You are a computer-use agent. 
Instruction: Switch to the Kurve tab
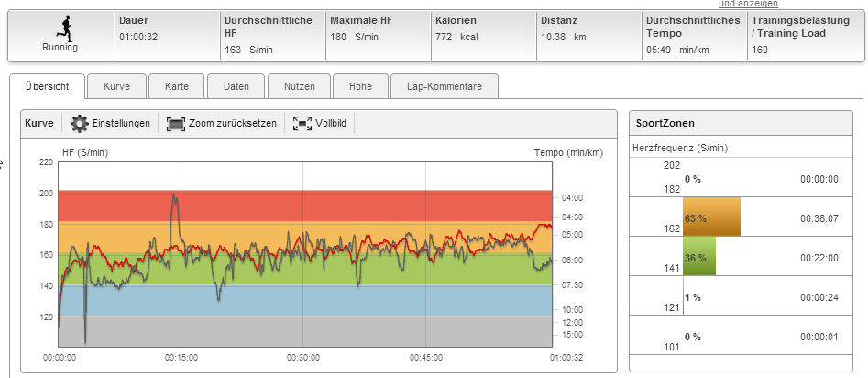click(x=116, y=87)
